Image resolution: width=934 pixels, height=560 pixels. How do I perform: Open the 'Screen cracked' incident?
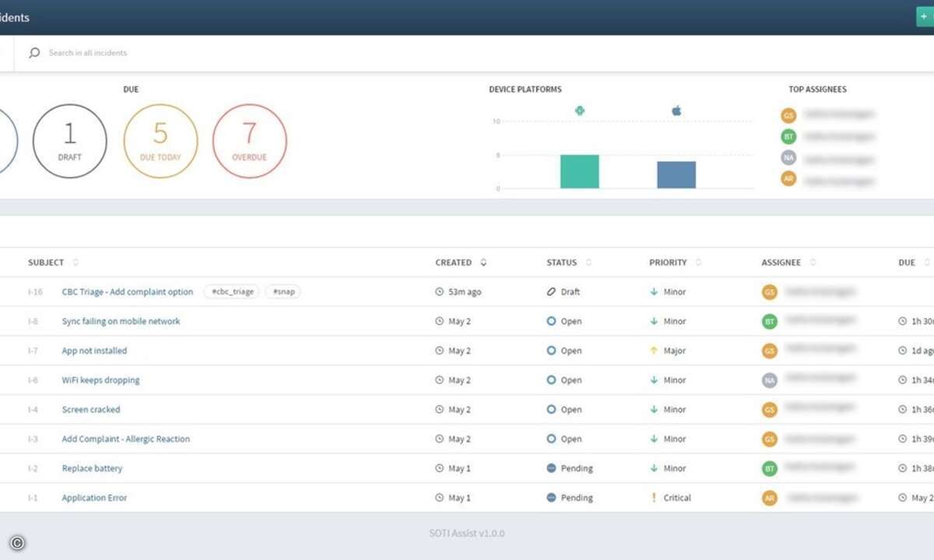click(91, 410)
